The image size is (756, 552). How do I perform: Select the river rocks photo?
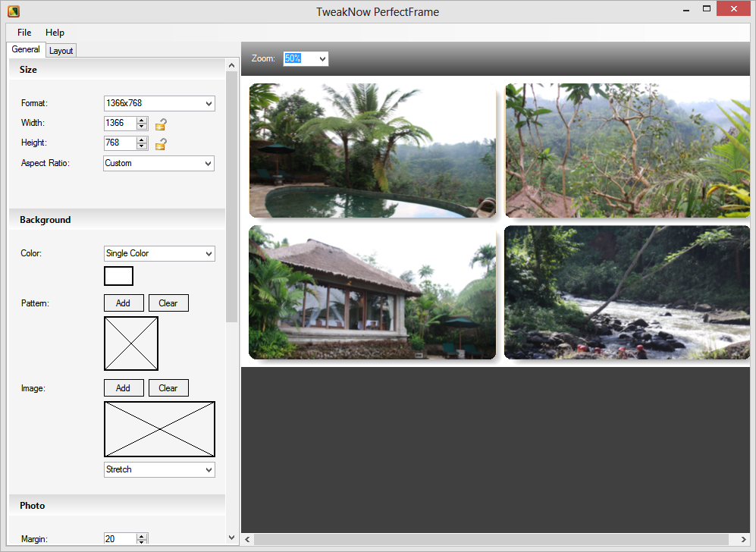[626, 292]
